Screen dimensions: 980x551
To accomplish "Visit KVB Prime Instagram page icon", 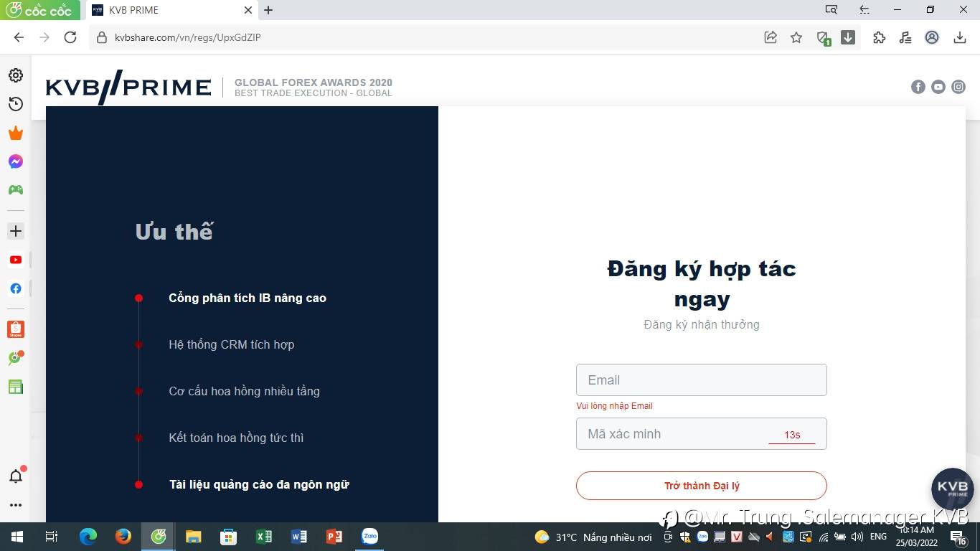I will coord(958,87).
